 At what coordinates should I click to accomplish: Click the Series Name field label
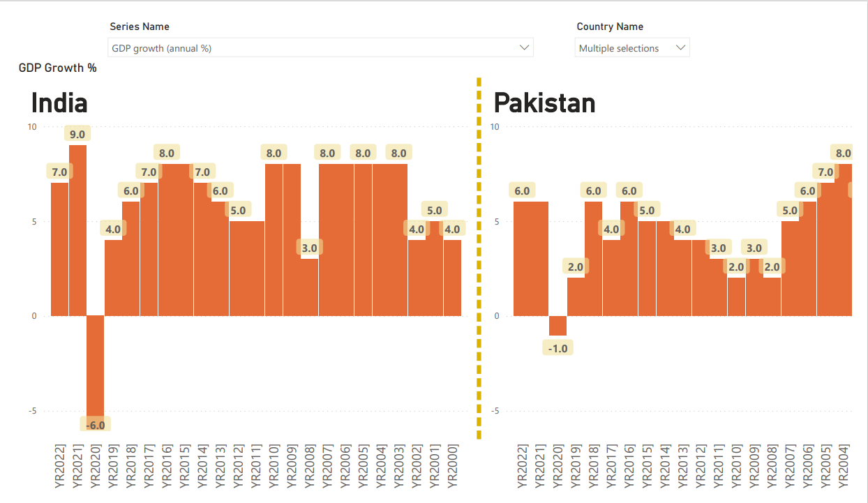click(139, 27)
